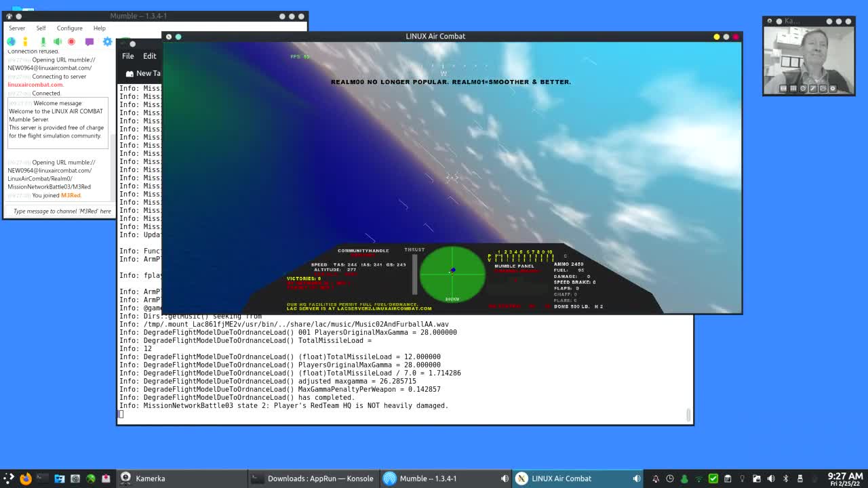Click New Tab button in Konsole
Image resolution: width=868 pixels, height=488 pixels.
coord(143,73)
